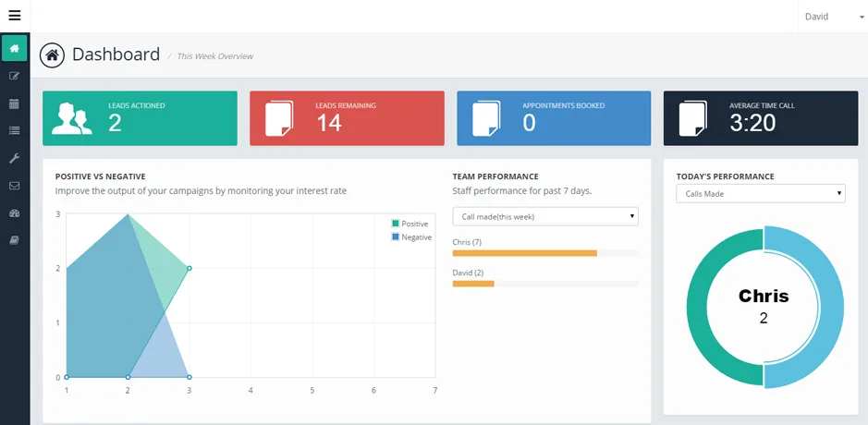Viewport: 868px width, 425px height.
Task: Open the book icon in sidebar
Action: [x=15, y=240]
